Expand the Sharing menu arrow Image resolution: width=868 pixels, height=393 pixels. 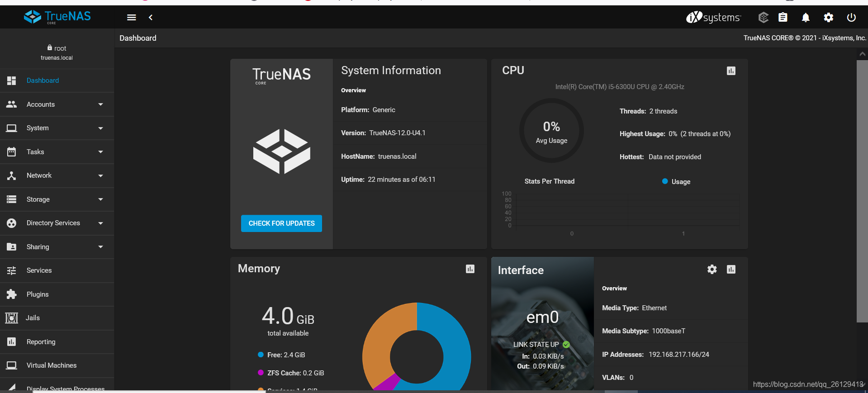tap(100, 247)
